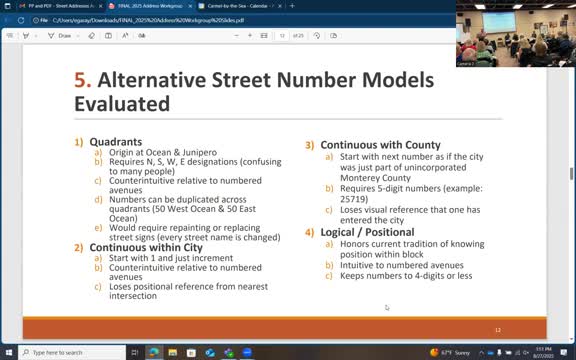Open the Windows Start menu

click(9, 353)
